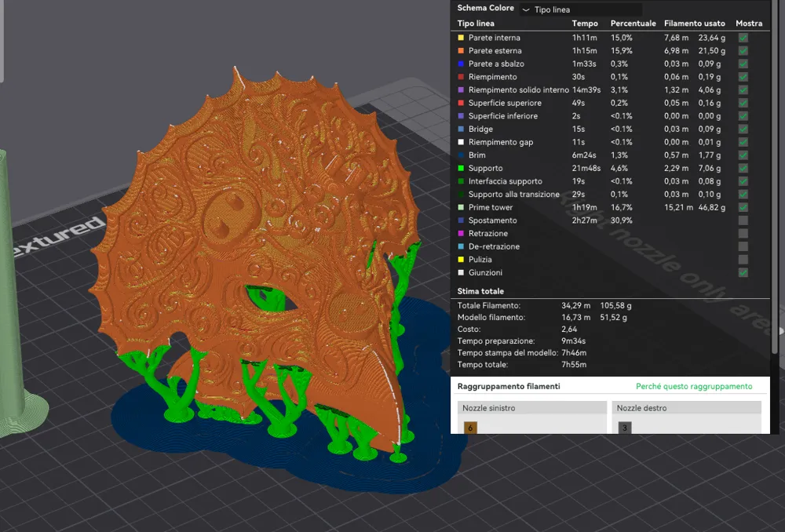Toggle Superficie inferiore display checkbox

743,115
